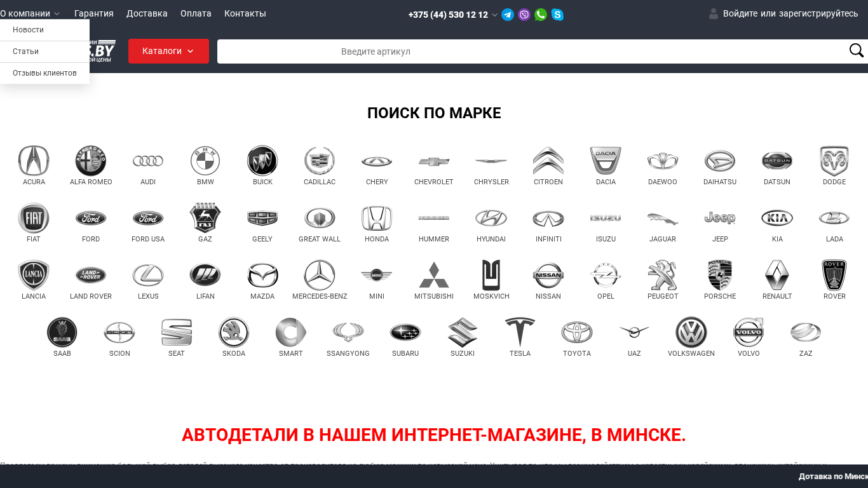Expand the Каталоги dropdown button

click(168, 51)
